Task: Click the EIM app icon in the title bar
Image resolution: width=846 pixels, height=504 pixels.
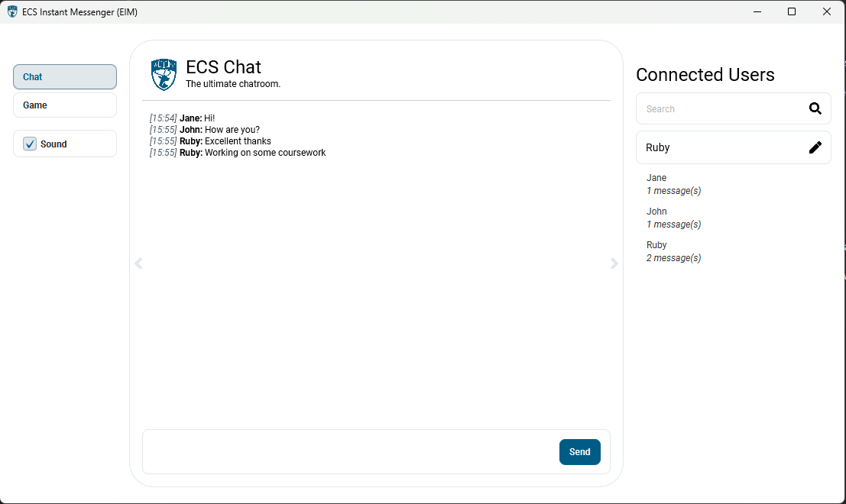Action: coord(11,11)
